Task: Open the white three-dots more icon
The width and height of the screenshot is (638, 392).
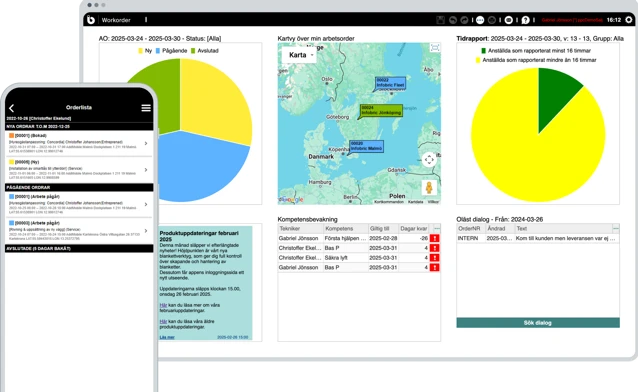Action: pos(480,20)
